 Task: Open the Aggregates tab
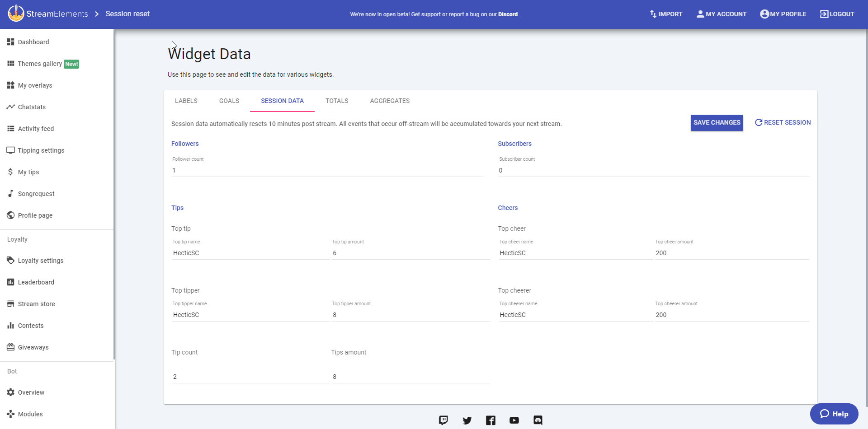pyautogui.click(x=390, y=101)
